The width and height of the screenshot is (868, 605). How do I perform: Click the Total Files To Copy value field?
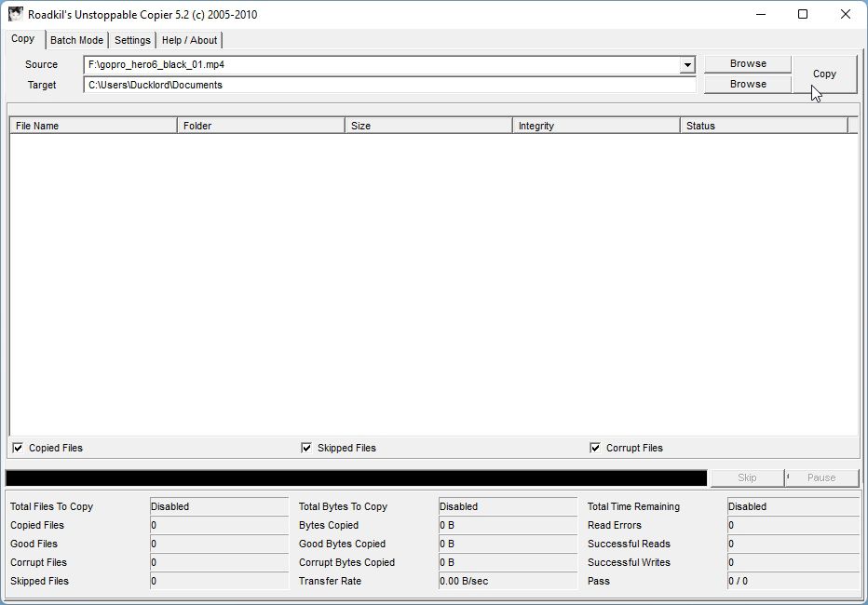click(219, 506)
